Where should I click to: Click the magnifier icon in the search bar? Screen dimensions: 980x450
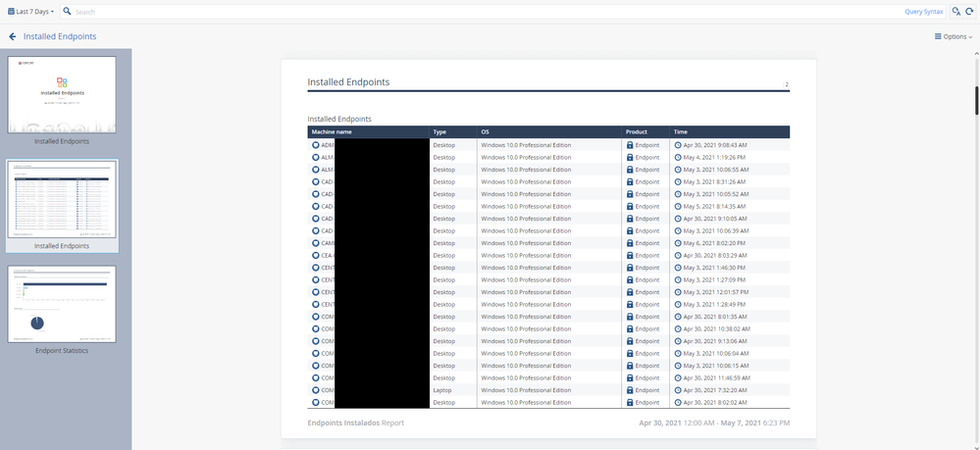pyautogui.click(x=68, y=11)
